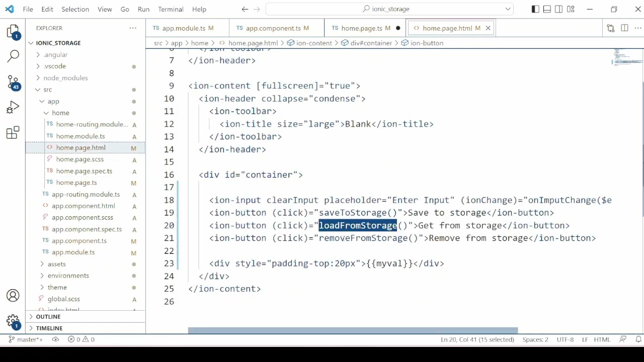
Task: Open global.scss file
Action: pos(63,299)
